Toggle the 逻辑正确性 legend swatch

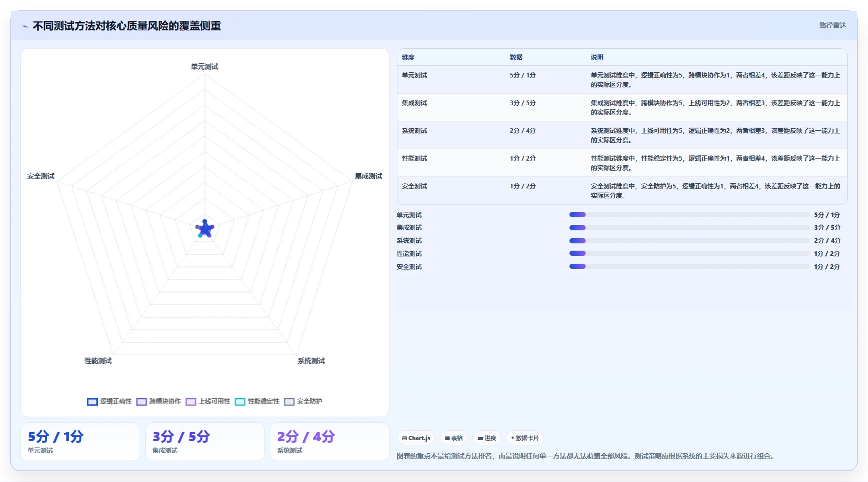tap(93, 402)
